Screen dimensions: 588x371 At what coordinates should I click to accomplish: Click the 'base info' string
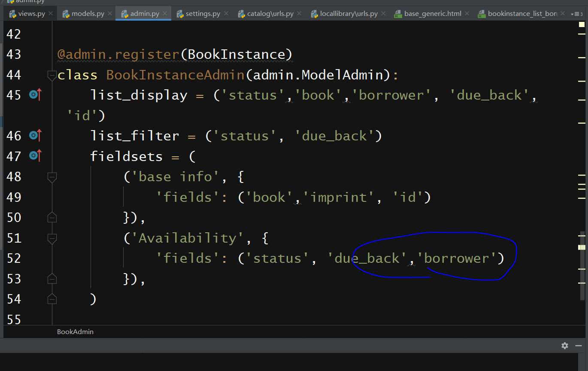tap(175, 176)
